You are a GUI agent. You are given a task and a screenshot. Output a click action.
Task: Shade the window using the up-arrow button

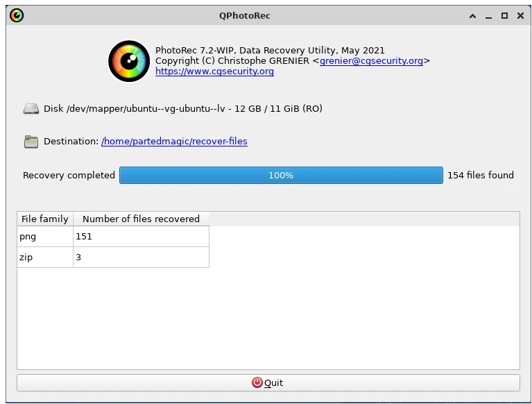click(472, 15)
